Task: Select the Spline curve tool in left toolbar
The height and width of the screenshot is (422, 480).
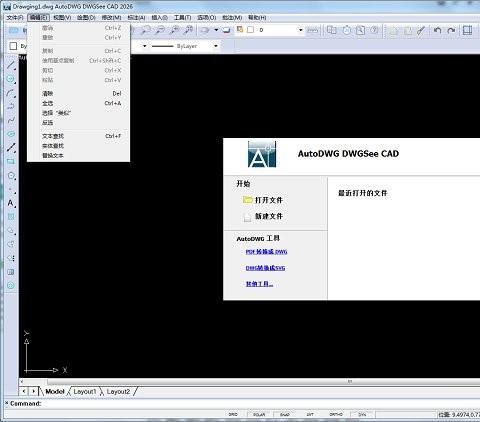Action: point(11,120)
